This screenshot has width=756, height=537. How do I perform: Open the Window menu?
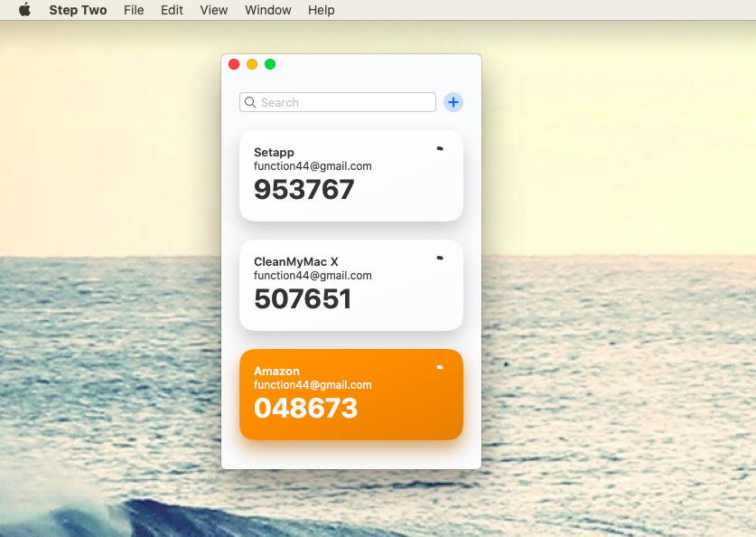(x=268, y=10)
